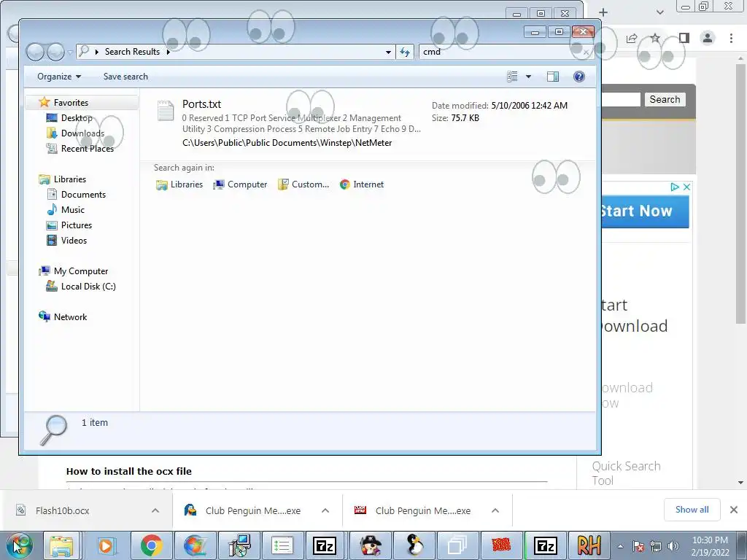747x560 pixels.
Task: Expand options for first Club Penguin download
Action: click(x=325, y=511)
